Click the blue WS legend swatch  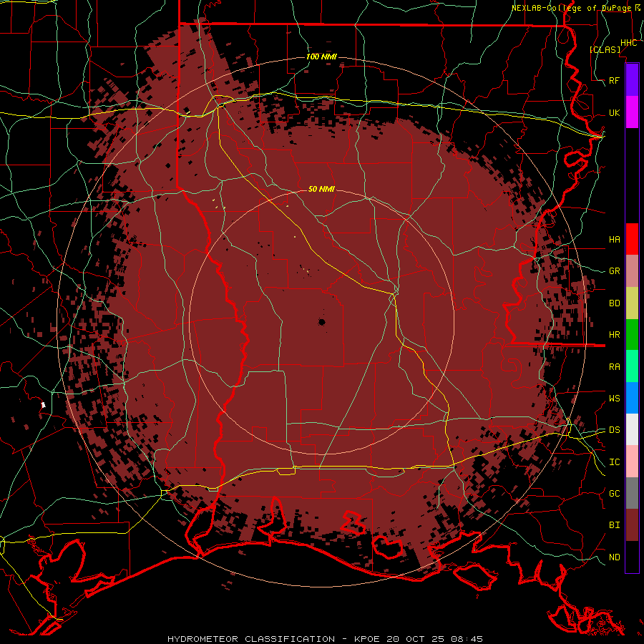[632, 398]
